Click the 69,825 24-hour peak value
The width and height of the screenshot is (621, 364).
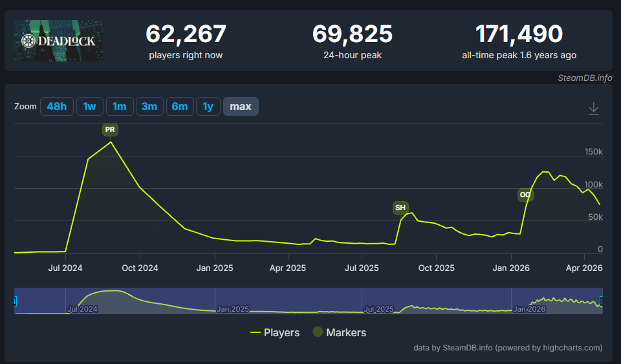(353, 34)
